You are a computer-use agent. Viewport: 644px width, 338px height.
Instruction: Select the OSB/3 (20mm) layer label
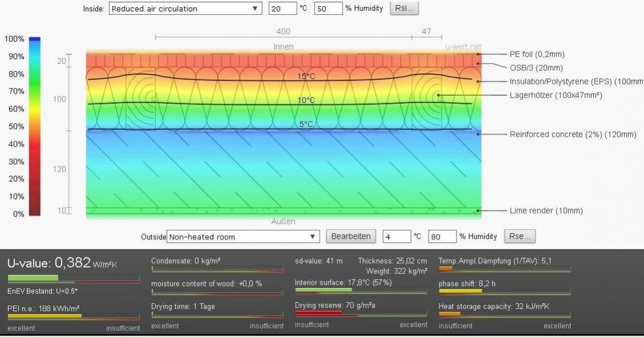pos(536,68)
